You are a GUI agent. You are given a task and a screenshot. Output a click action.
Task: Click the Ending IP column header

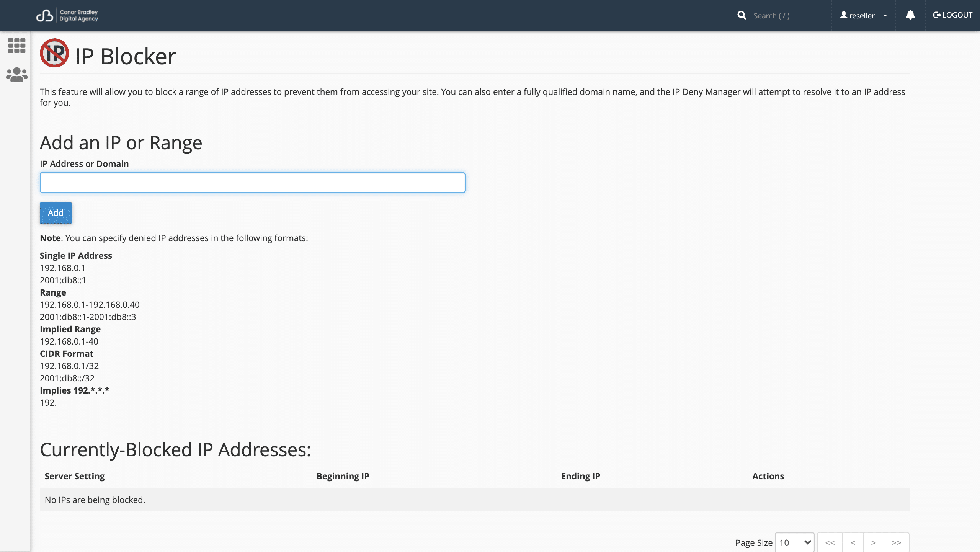click(x=581, y=476)
